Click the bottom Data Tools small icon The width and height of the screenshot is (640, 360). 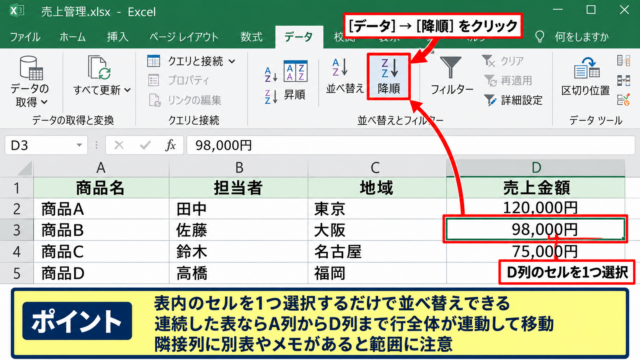(x=623, y=100)
